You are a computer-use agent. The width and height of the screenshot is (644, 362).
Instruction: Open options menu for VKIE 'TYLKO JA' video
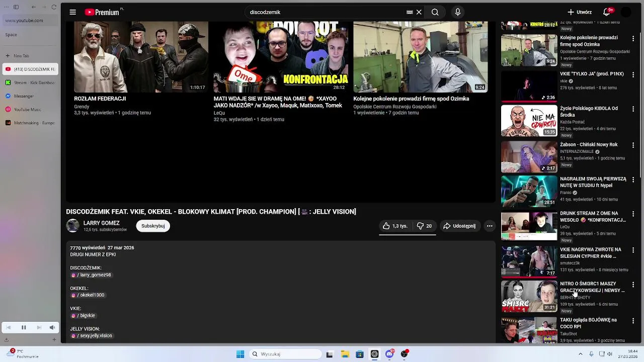(x=633, y=74)
